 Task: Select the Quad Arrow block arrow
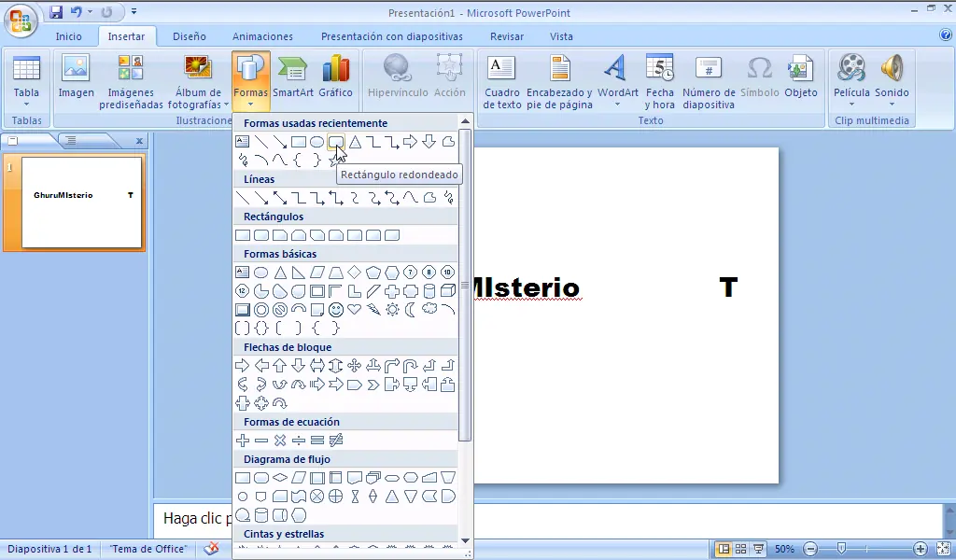pos(354,366)
